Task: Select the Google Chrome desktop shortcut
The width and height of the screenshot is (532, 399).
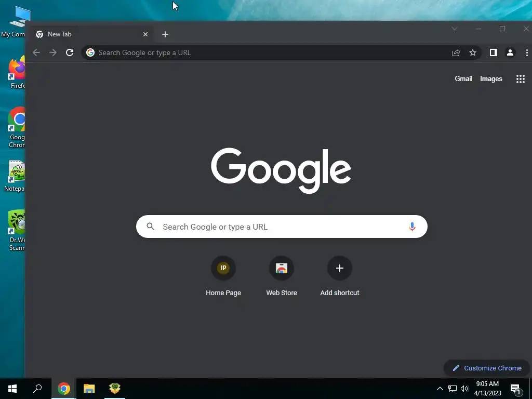Action: (16, 128)
